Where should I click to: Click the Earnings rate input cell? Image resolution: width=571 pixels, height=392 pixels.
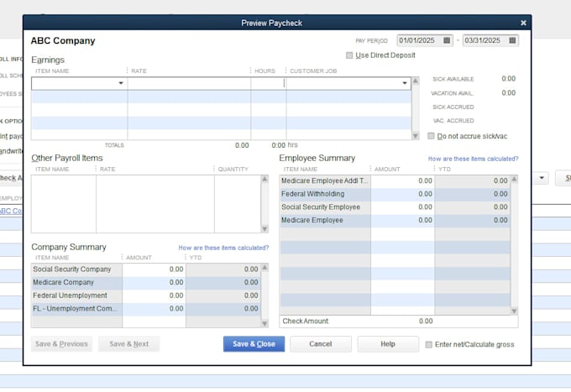pyautogui.click(x=189, y=83)
